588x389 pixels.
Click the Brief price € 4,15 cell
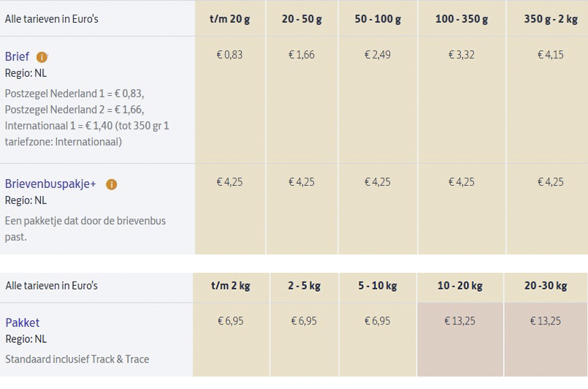coord(550,55)
